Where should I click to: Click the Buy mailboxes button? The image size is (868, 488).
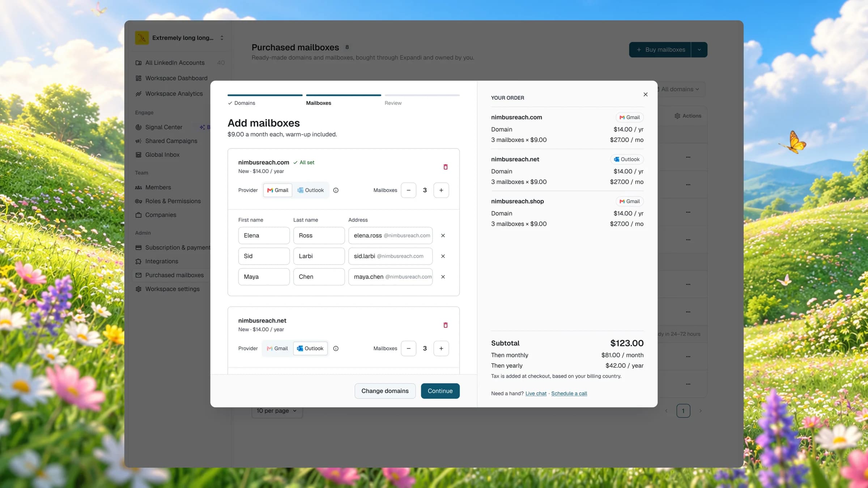click(x=660, y=50)
